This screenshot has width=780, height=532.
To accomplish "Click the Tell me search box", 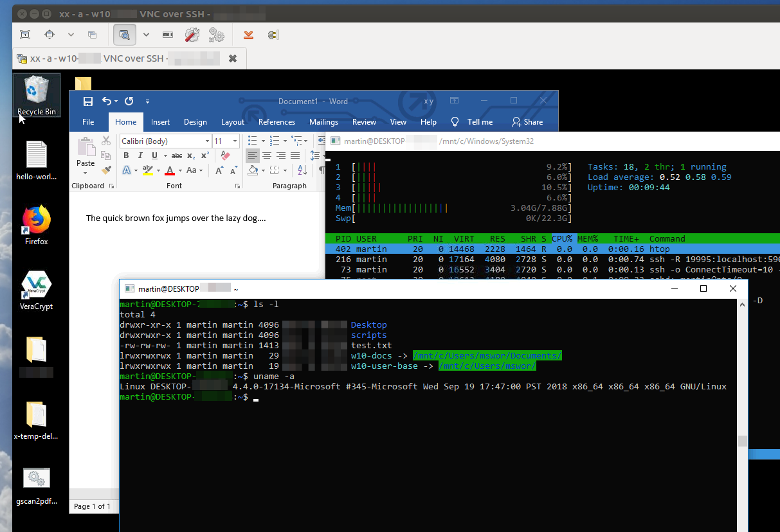I will click(472, 122).
